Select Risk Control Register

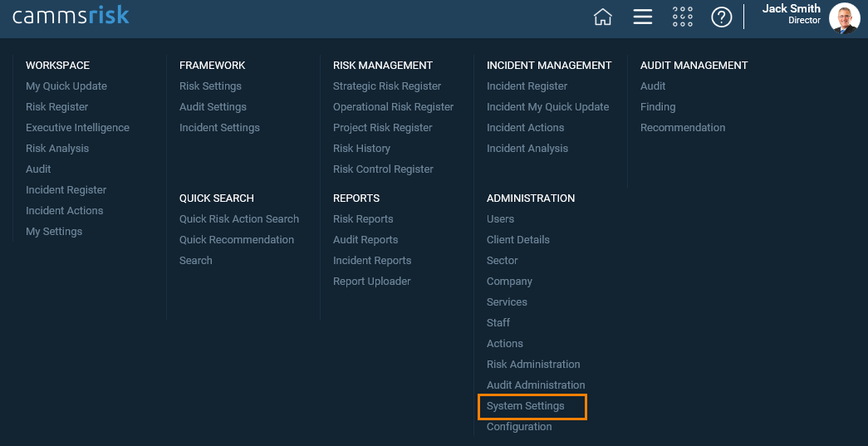click(383, 169)
